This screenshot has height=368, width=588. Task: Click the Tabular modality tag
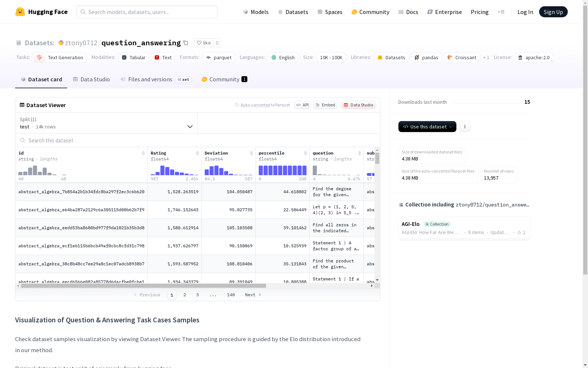pos(133,57)
